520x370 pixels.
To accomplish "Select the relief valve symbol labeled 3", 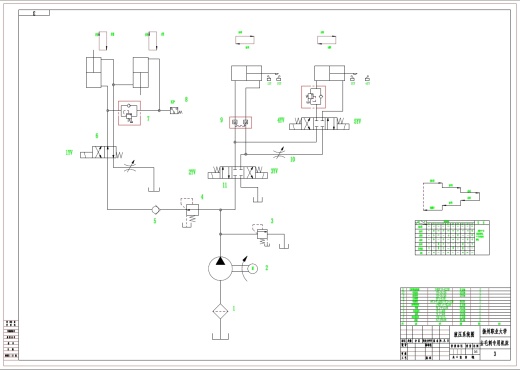I will (262, 234).
